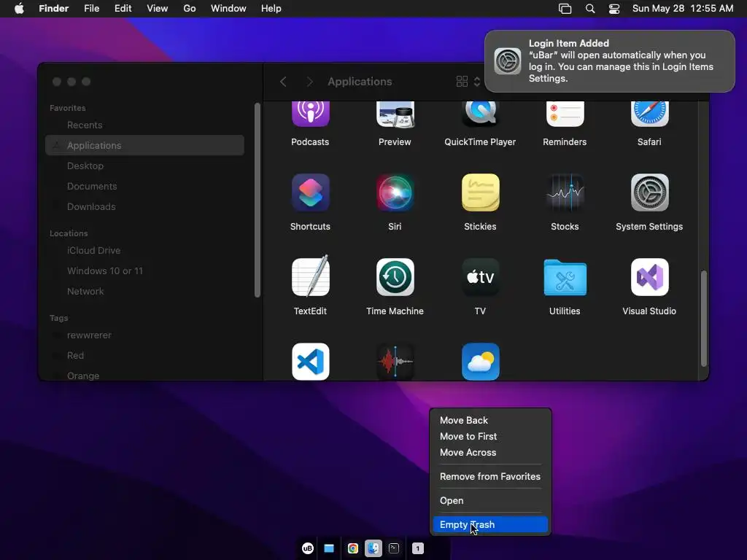This screenshot has height=560, width=747.
Task: Open the Safari app icon
Action: pyautogui.click(x=649, y=114)
